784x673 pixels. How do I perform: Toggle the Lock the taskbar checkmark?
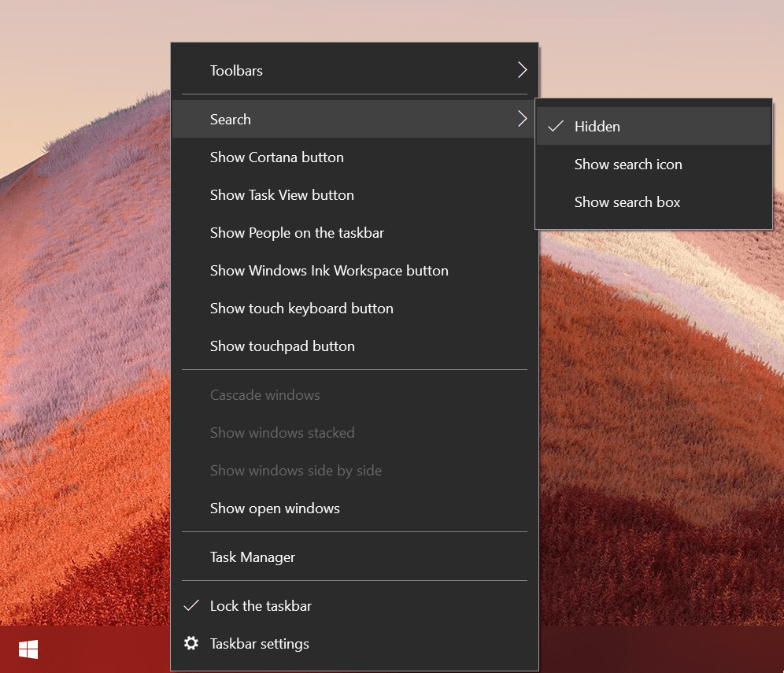[191, 606]
